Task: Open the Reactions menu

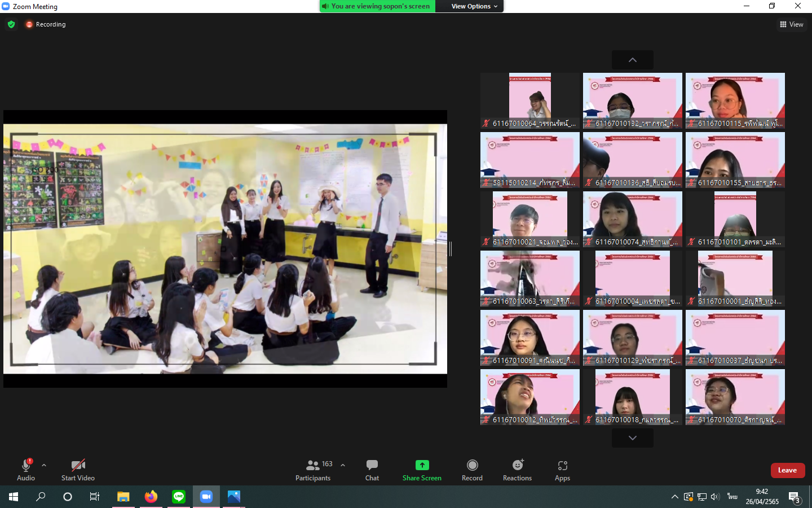Action: [x=517, y=465]
